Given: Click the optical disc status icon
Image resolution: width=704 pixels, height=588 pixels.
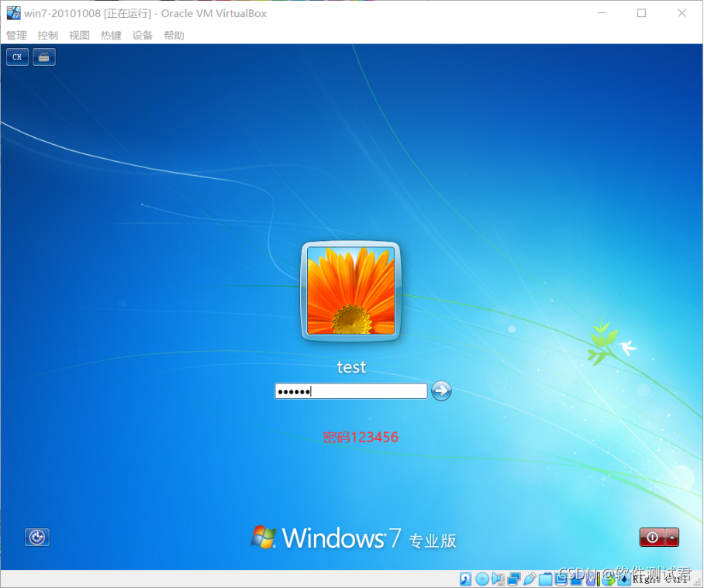Looking at the screenshot, I should tap(481, 579).
